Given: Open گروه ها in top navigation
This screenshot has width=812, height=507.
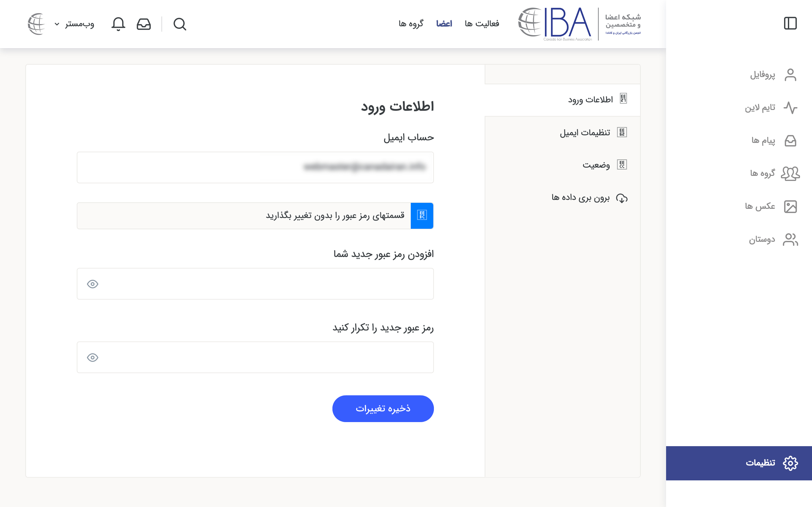Looking at the screenshot, I should coord(411,24).
